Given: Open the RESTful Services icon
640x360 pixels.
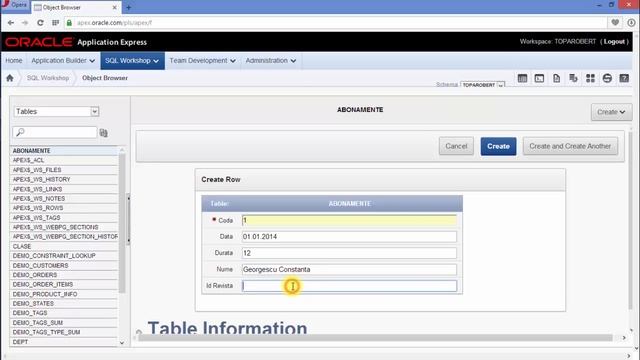Looking at the screenshot, I should pos(607,78).
